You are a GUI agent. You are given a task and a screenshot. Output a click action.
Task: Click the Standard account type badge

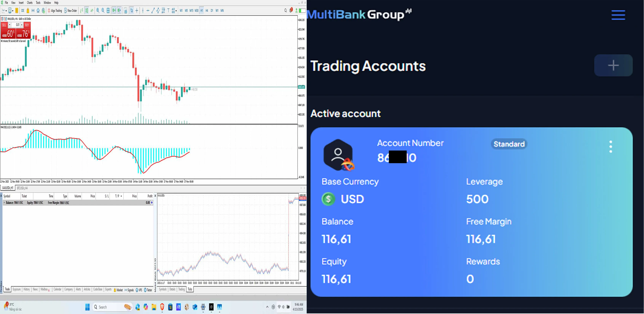pyautogui.click(x=509, y=144)
